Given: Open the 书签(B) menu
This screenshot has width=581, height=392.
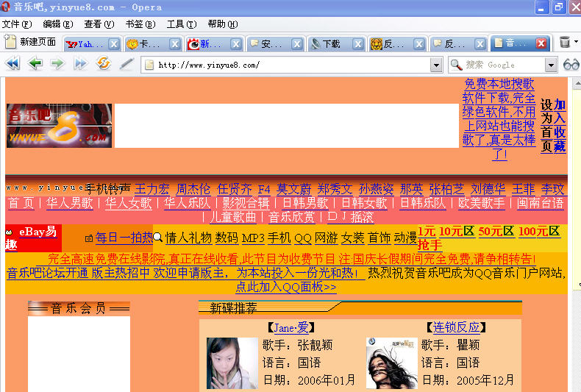Looking at the screenshot, I should [x=140, y=24].
